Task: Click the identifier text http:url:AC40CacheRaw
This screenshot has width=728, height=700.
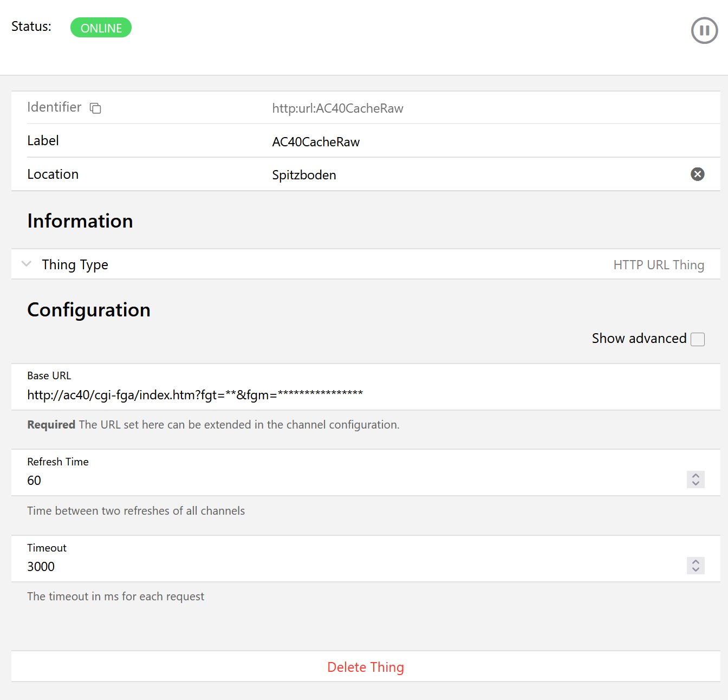Action: (337, 108)
